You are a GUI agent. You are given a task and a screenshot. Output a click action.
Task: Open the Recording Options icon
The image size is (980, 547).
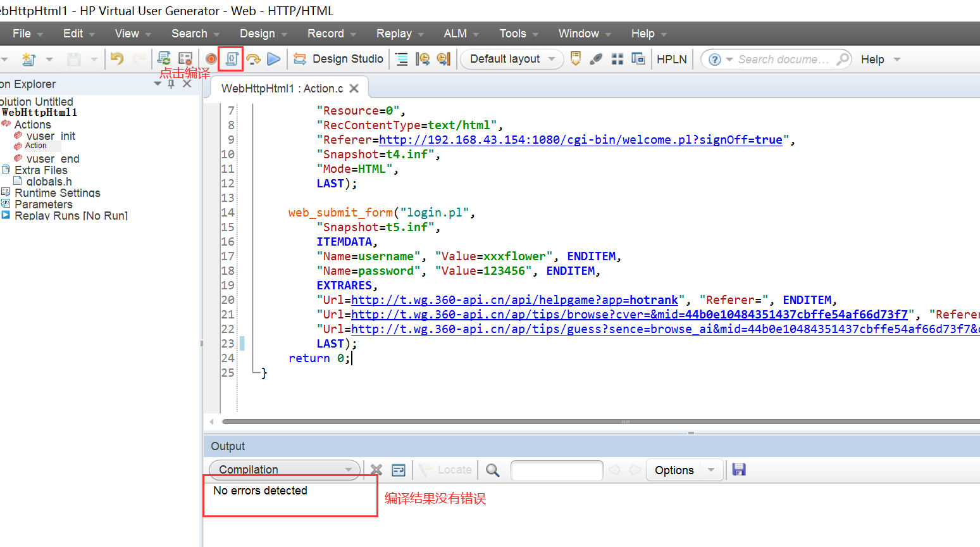tap(185, 59)
